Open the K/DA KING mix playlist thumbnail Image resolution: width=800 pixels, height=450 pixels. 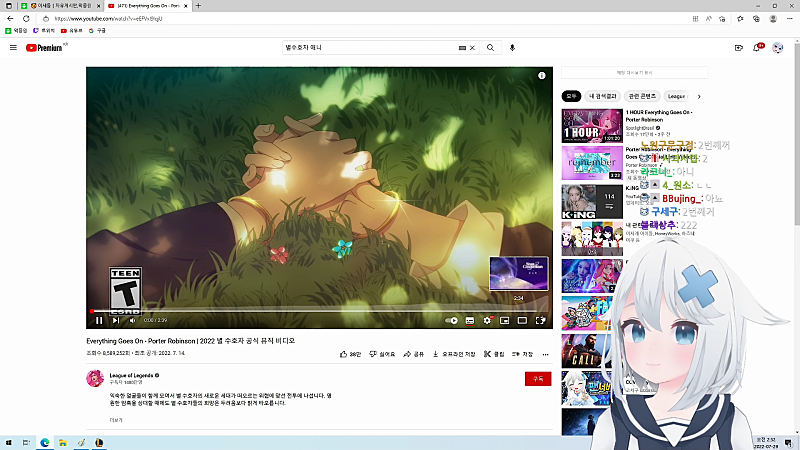point(592,202)
